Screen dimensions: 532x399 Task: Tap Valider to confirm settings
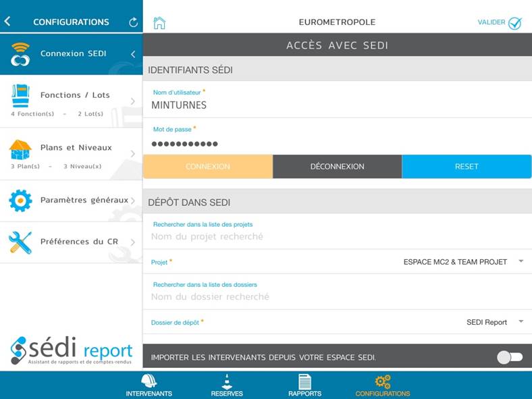[500, 23]
